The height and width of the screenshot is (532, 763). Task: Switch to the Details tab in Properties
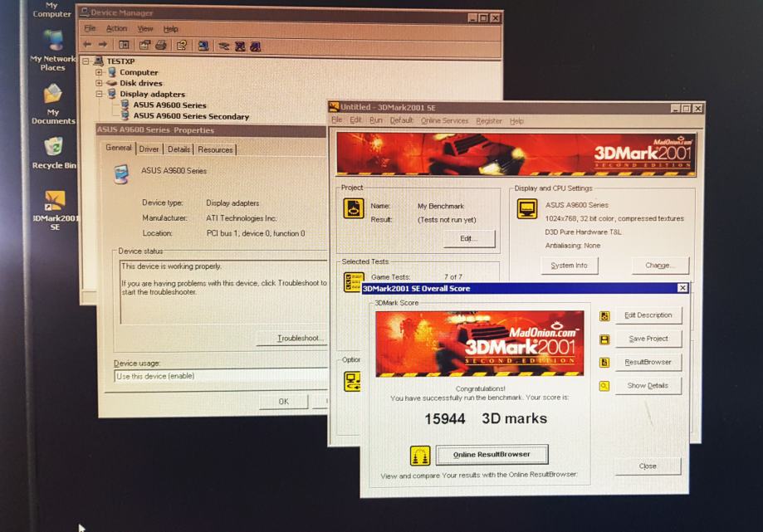[179, 149]
